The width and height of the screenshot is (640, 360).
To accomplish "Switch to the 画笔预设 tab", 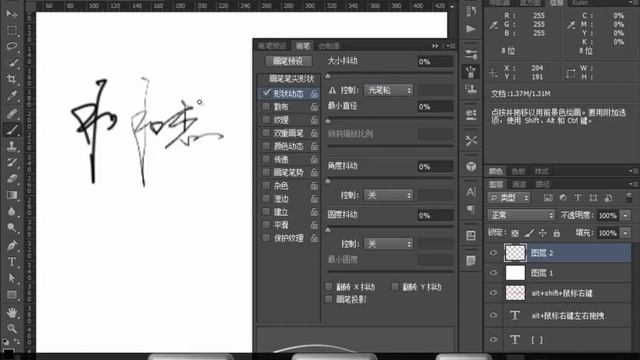I will [x=273, y=46].
